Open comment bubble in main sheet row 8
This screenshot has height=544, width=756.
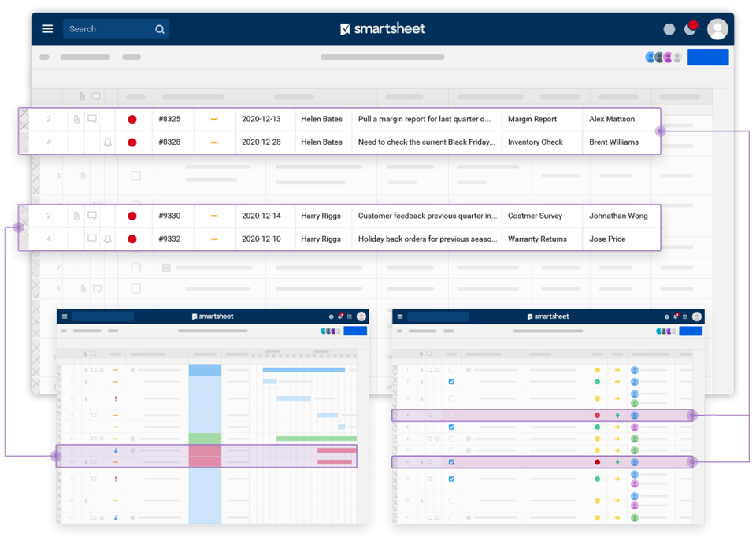point(98,289)
